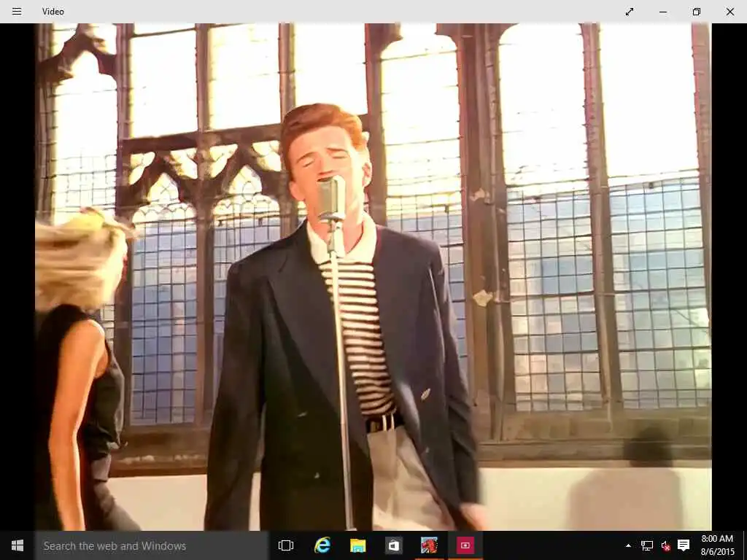Screen dimensions: 747x560
Task: Open Task View from the taskbar
Action: coord(286,545)
